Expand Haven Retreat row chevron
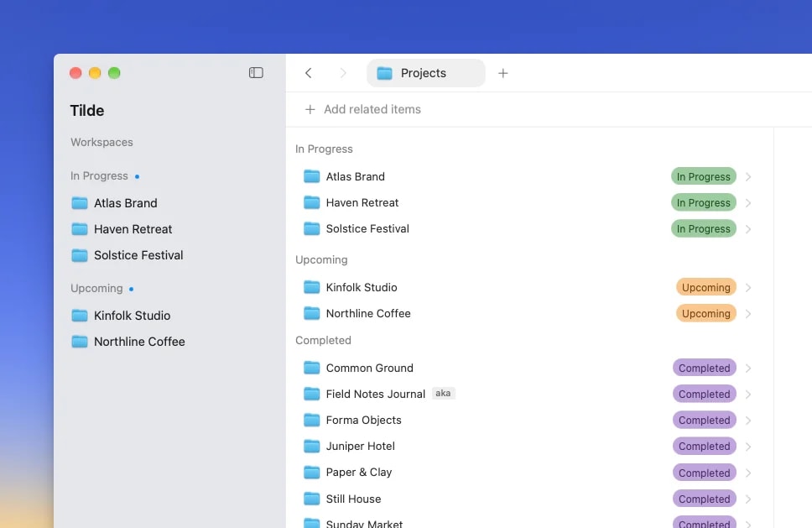This screenshot has height=528, width=812. click(x=748, y=202)
